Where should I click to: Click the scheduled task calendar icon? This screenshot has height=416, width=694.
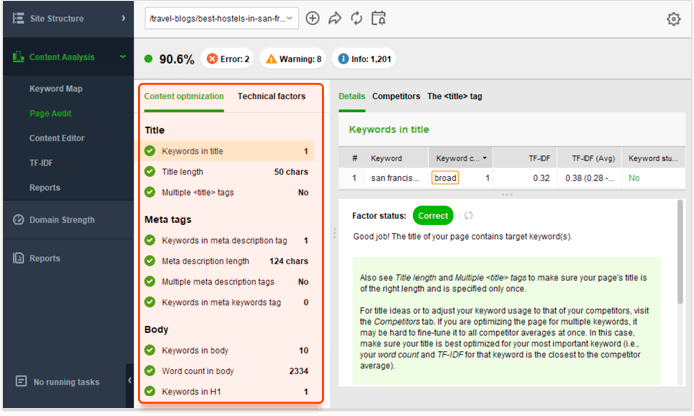click(378, 18)
